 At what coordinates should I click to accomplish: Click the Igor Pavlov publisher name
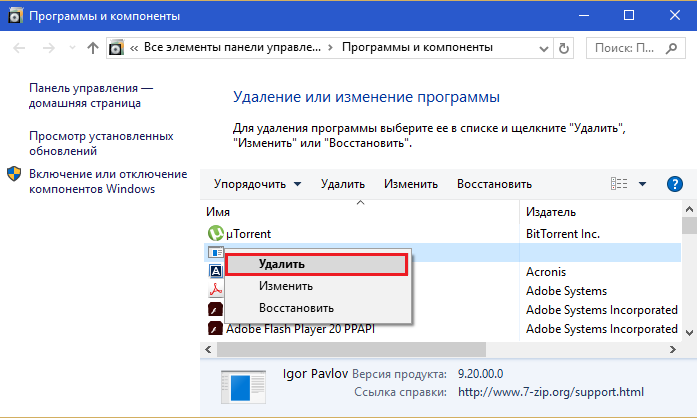315,374
